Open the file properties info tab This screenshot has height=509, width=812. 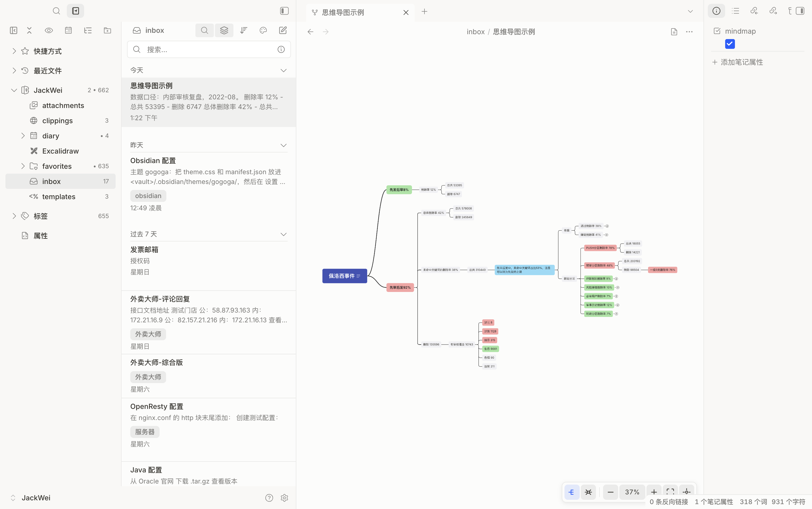pos(716,11)
